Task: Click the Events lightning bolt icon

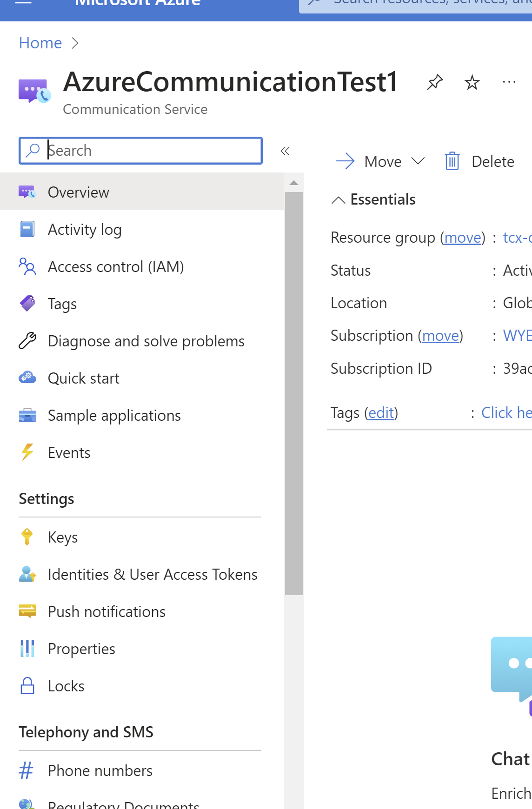Action: click(x=27, y=452)
